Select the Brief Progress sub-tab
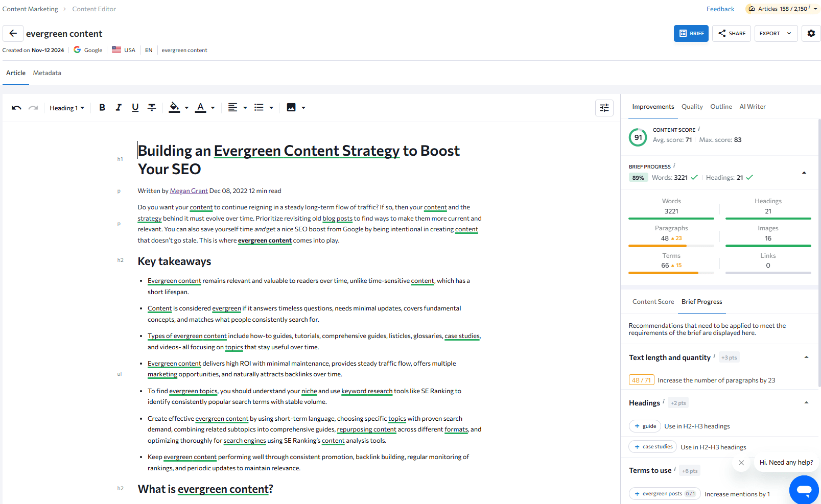 click(x=701, y=302)
